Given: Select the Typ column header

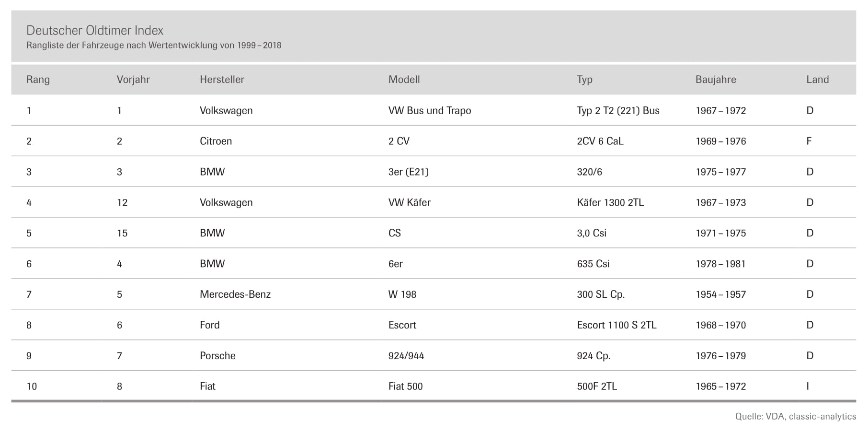Looking at the screenshot, I should pos(584,80).
